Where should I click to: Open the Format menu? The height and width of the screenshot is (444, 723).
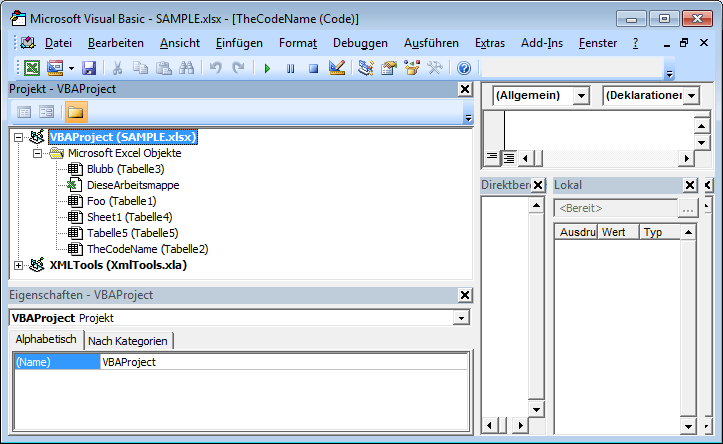pyautogui.click(x=298, y=43)
